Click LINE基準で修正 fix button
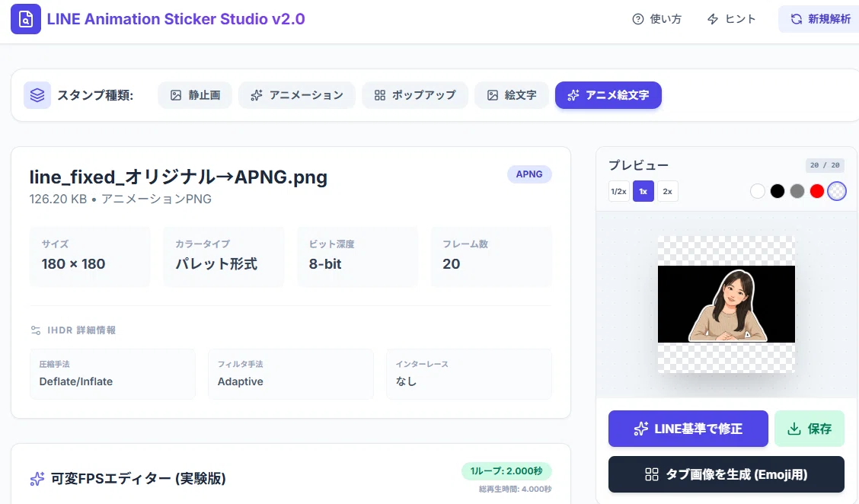 [688, 429]
